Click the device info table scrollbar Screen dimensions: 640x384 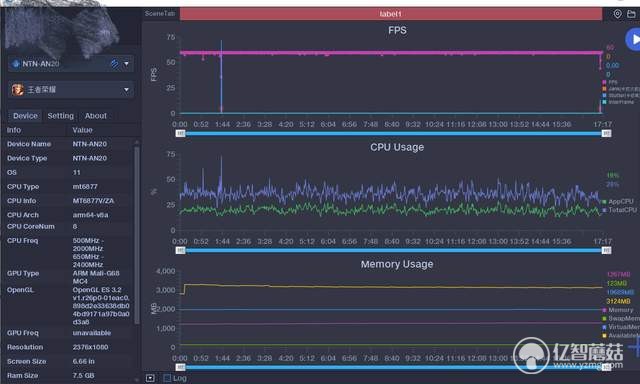point(137,235)
